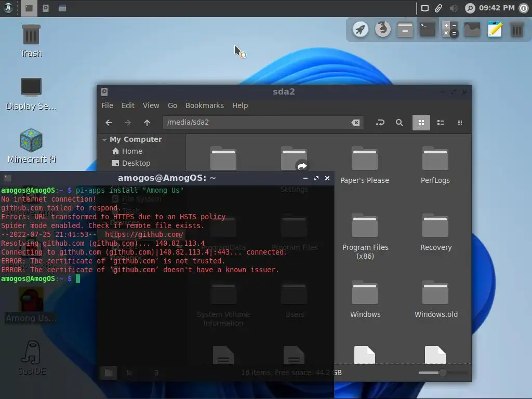Click the paperclip tray icon
Image resolution: width=532 pixels, height=399 pixels.
438,8
